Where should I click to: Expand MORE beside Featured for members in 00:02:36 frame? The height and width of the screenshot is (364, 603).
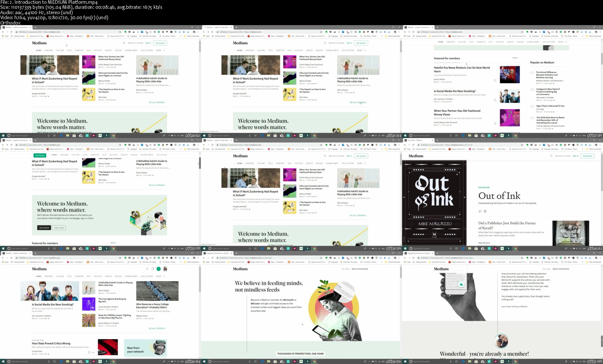click(x=516, y=58)
